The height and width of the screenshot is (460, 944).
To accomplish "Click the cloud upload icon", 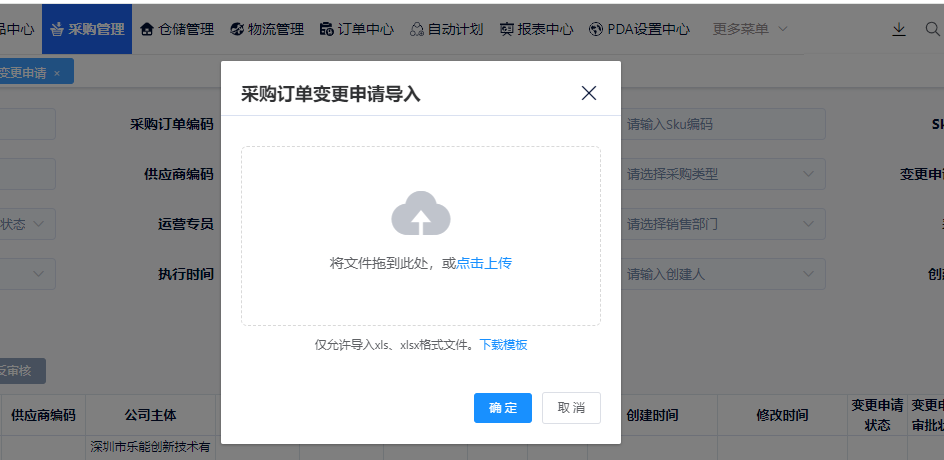I will click(x=421, y=213).
